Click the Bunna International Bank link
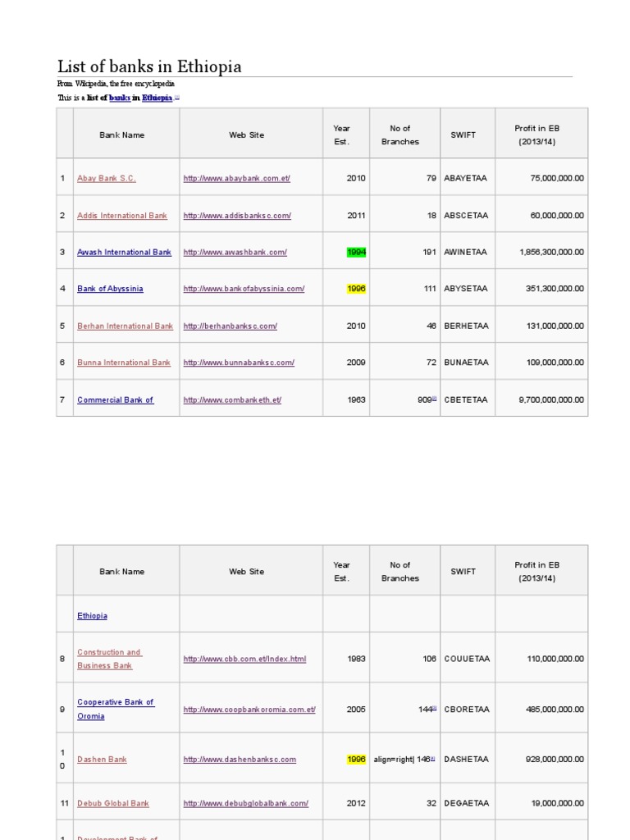This screenshot has height=840, width=630. pos(124,363)
